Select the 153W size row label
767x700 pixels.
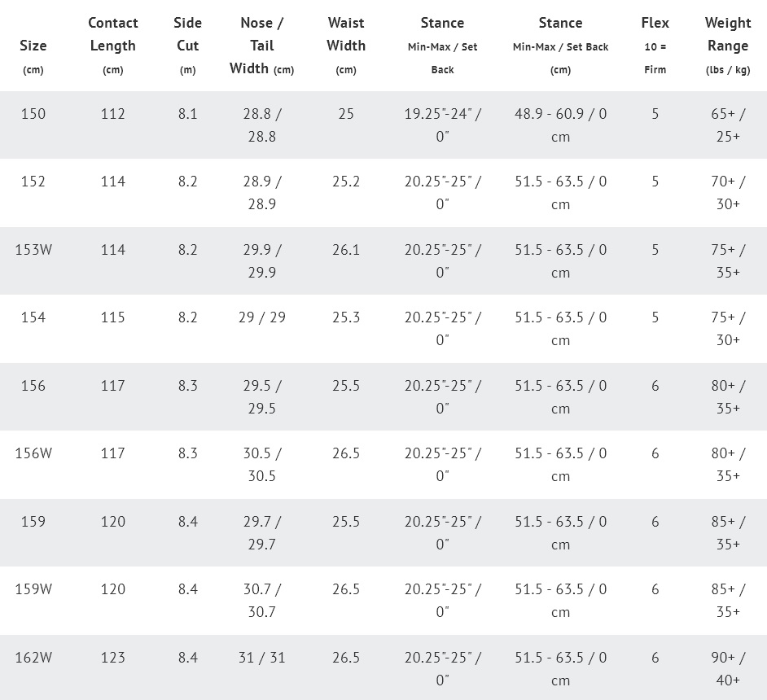33,250
